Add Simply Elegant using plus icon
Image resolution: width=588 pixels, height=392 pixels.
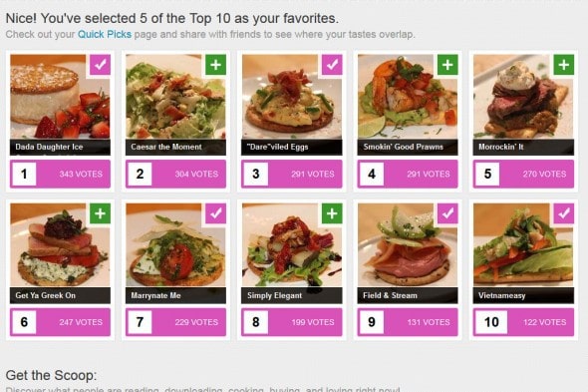[332, 213]
